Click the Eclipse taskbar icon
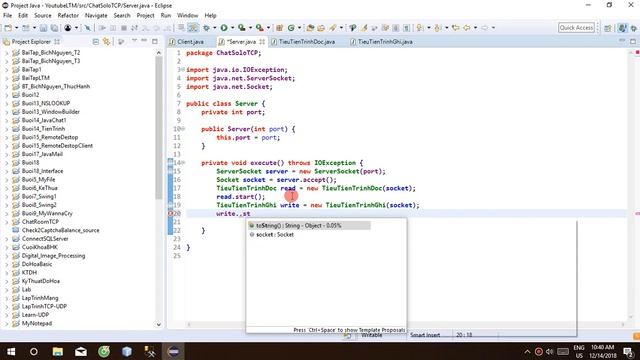This screenshot has width=640, height=360. [x=173, y=351]
